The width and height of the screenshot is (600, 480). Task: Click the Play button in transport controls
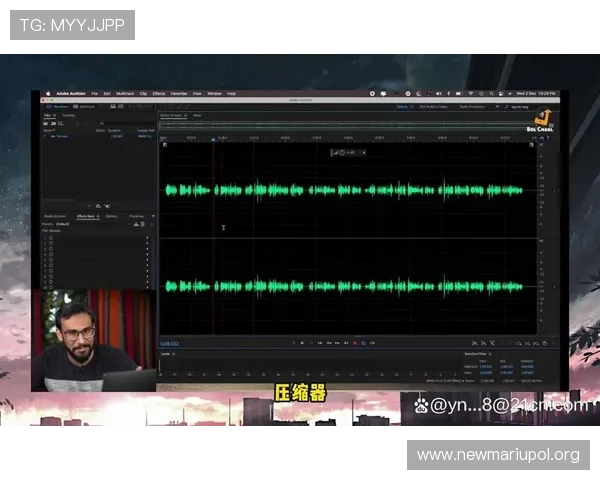[302, 343]
